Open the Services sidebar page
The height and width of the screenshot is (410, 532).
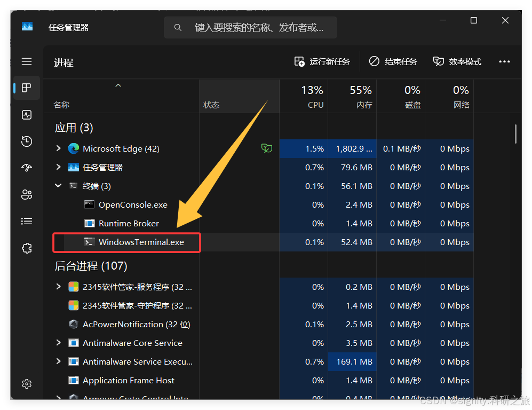27,248
